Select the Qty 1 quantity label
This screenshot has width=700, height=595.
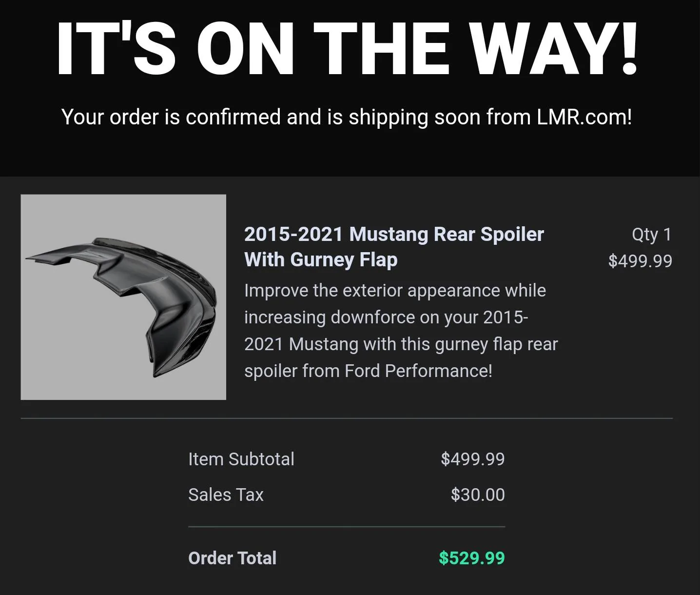coord(652,235)
